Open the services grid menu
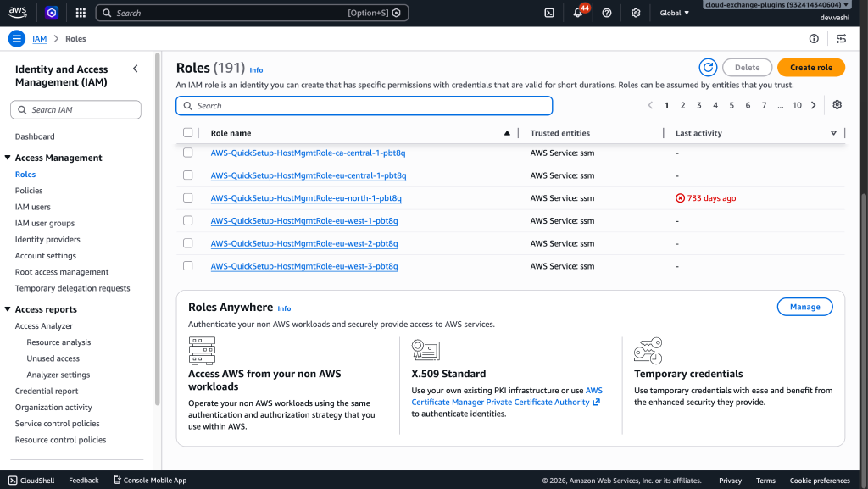Image resolution: width=868 pixels, height=489 pixels. tap(81, 12)
